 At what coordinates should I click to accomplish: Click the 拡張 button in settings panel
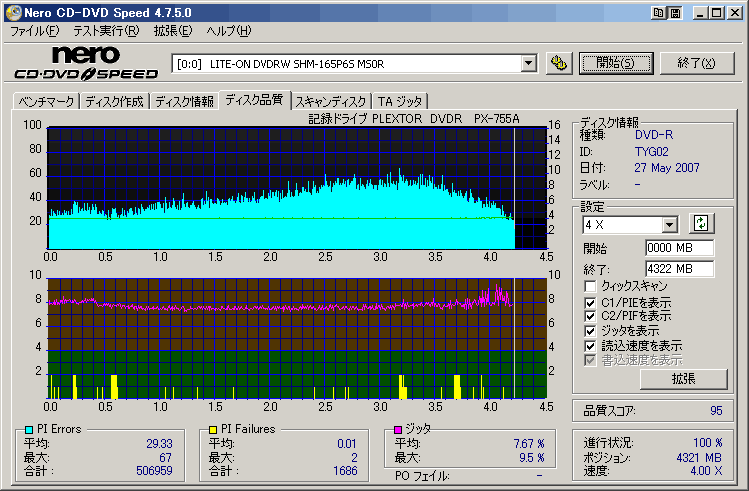point(684,379)
